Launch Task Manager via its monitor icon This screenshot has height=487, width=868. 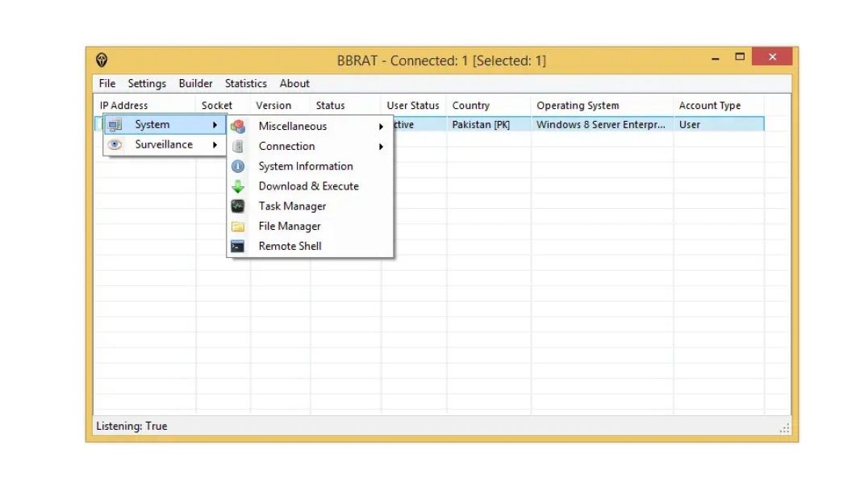point(239,206)
